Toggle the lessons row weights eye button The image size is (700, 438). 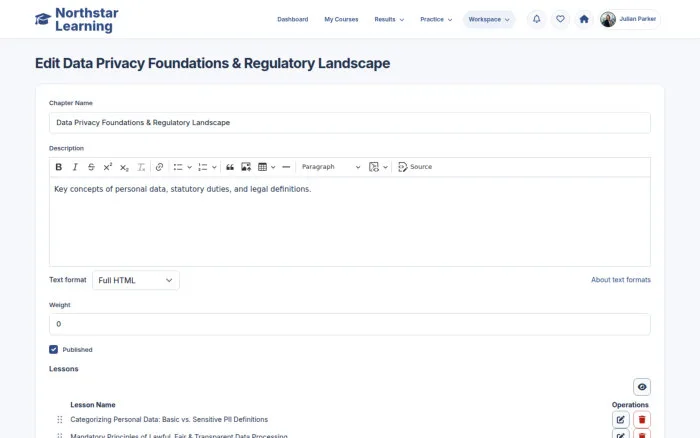[642, 387]
